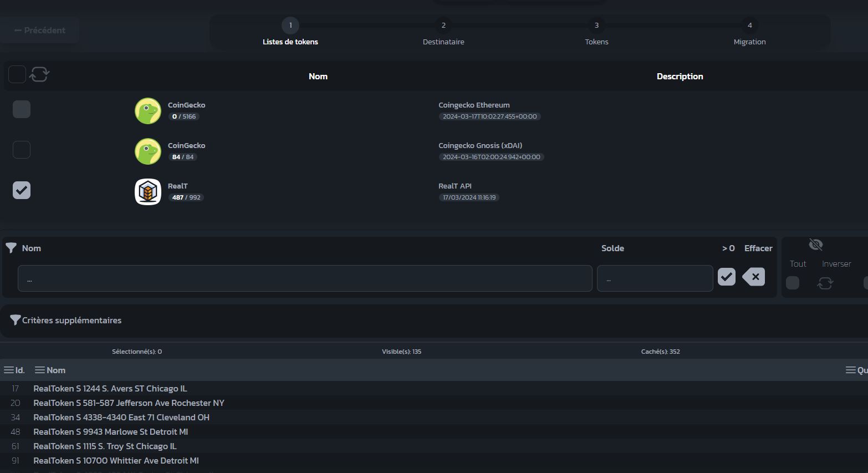
Task: Clear the filter with the backspace X icon
Action: click(754, 277)
